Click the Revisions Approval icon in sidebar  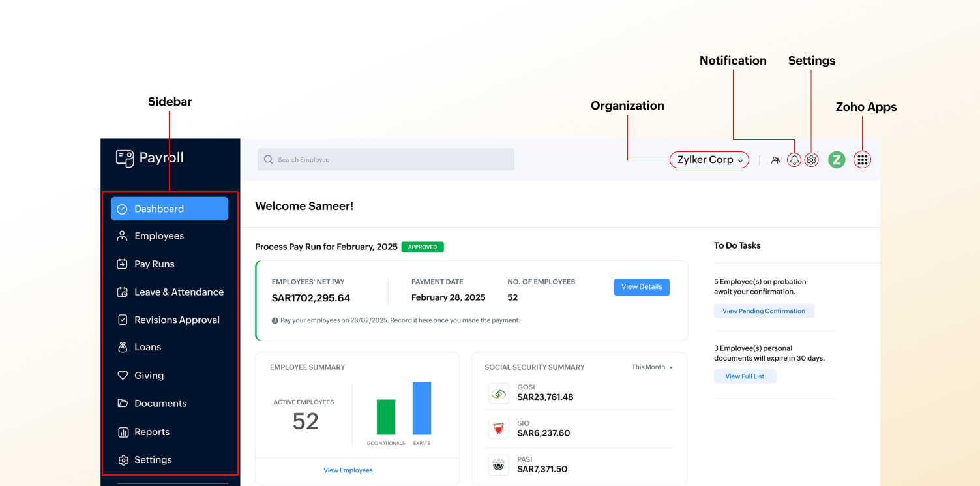click(x=122, y=320)
